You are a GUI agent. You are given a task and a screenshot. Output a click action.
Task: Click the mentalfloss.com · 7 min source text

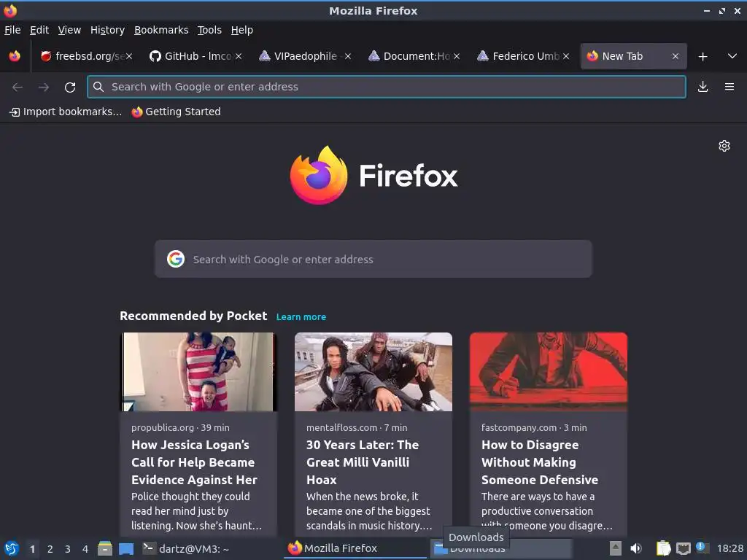(357, 427)
